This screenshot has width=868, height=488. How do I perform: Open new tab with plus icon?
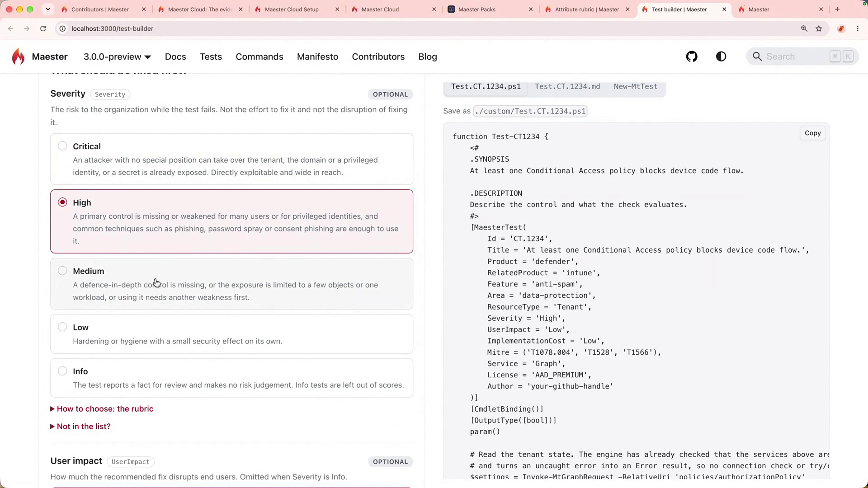pos(837,9)
